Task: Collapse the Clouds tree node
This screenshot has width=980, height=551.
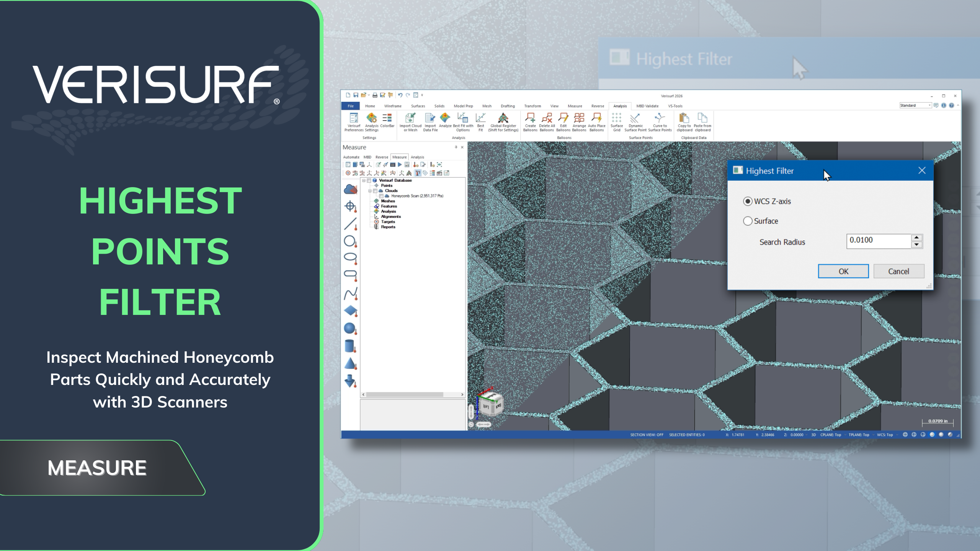Action: [370, 191]
